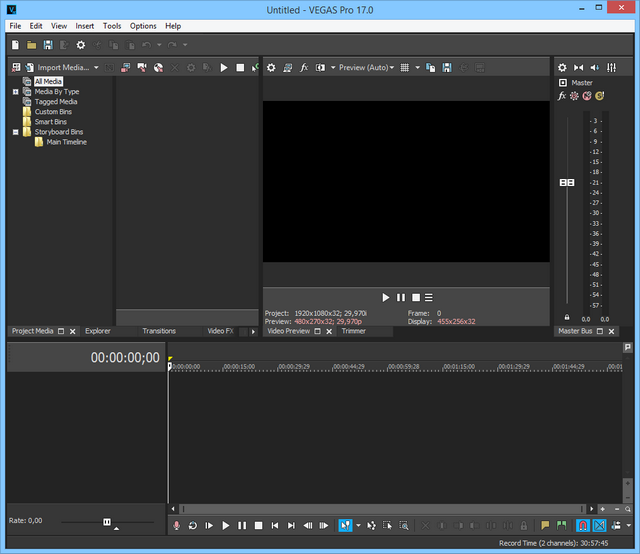Open the new empty project icon
This screenshot has width=640, height=554.
click(15, 45)
